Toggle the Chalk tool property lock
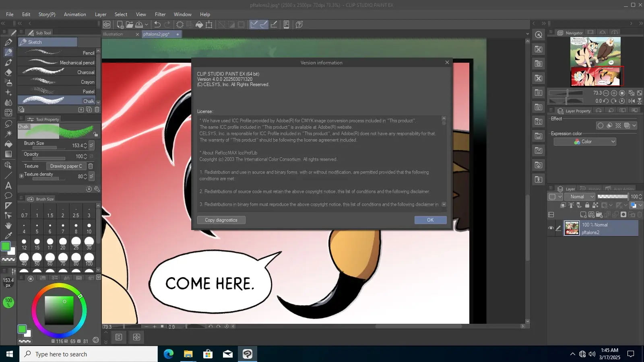The height and width of the screenshot is (362, 644). 95,134
